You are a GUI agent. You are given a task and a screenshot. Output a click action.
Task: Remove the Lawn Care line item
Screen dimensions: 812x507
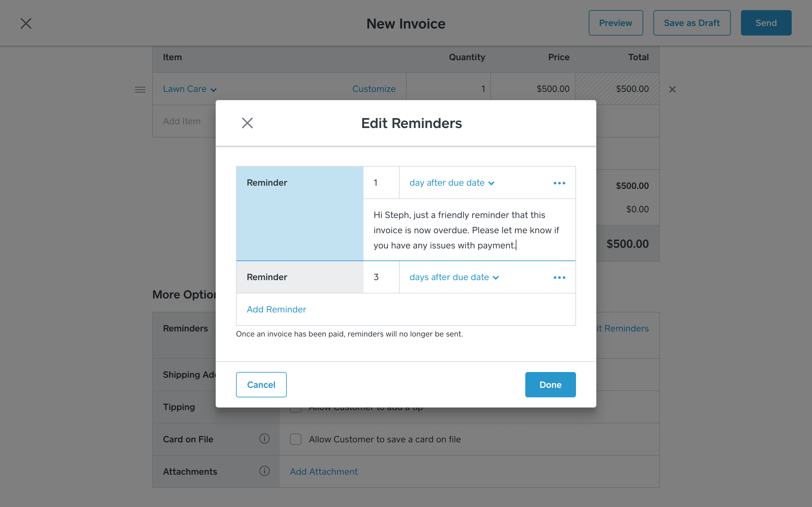click(x=672, y=89)
